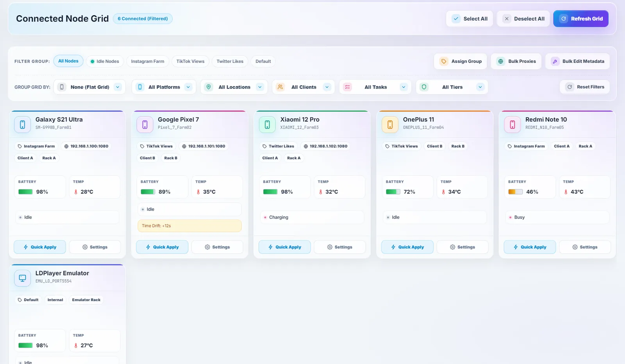
Task: Click the users icon in All Clients
Action: (x=280, y=87)
